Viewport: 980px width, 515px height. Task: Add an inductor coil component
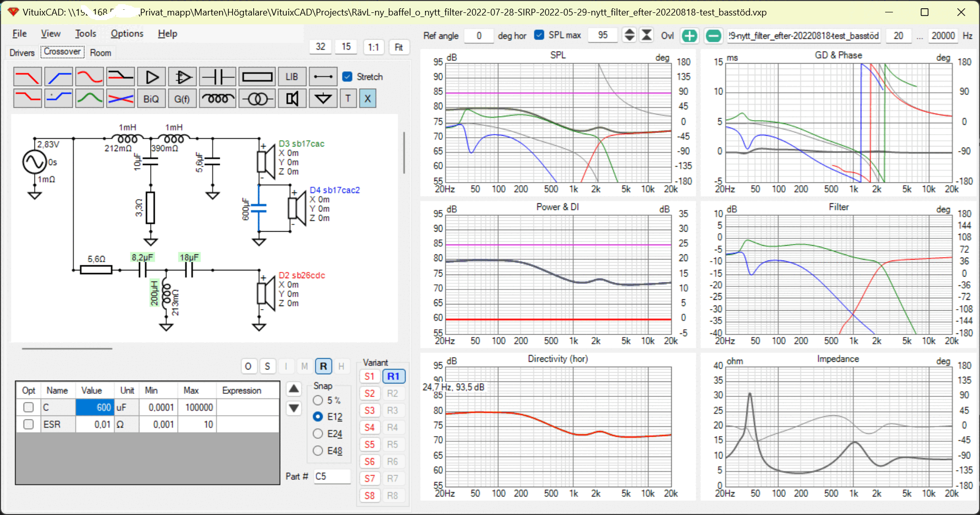tap(218, 98)
